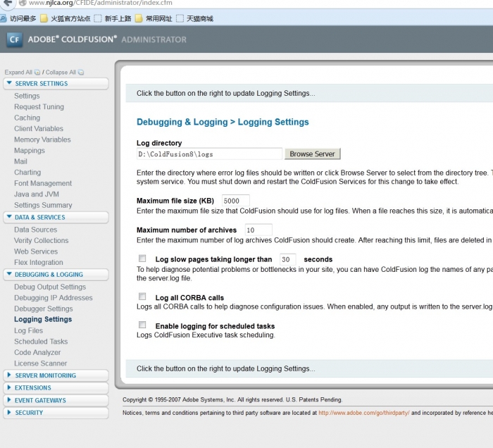This screenshot has width=493, height=448.
Task: Open Flex Integration page
Action: 38,263
